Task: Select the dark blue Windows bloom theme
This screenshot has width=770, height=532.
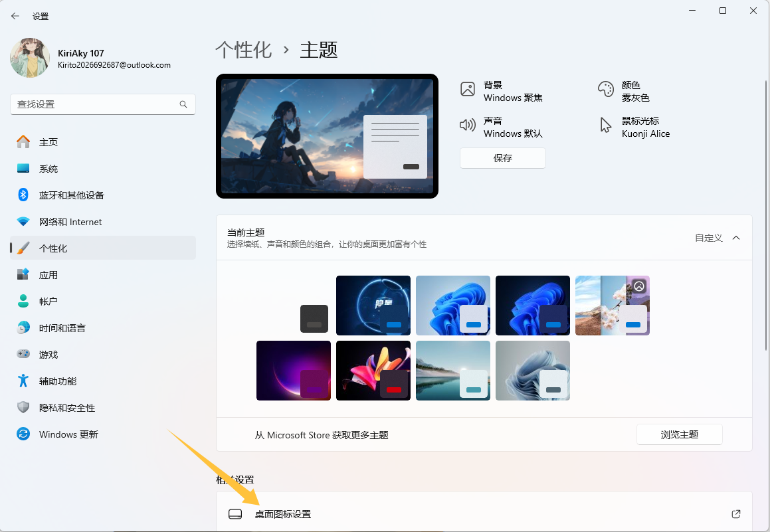Action: point(532,306)
